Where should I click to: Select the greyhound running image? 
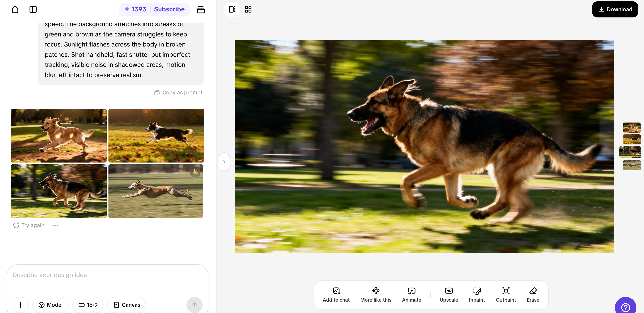[155, 191]
